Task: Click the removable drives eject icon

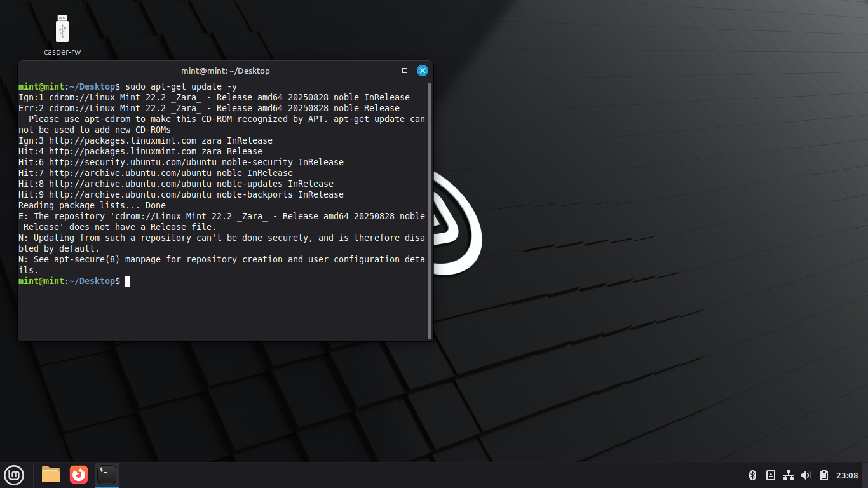Action: [x=770, y=475]
